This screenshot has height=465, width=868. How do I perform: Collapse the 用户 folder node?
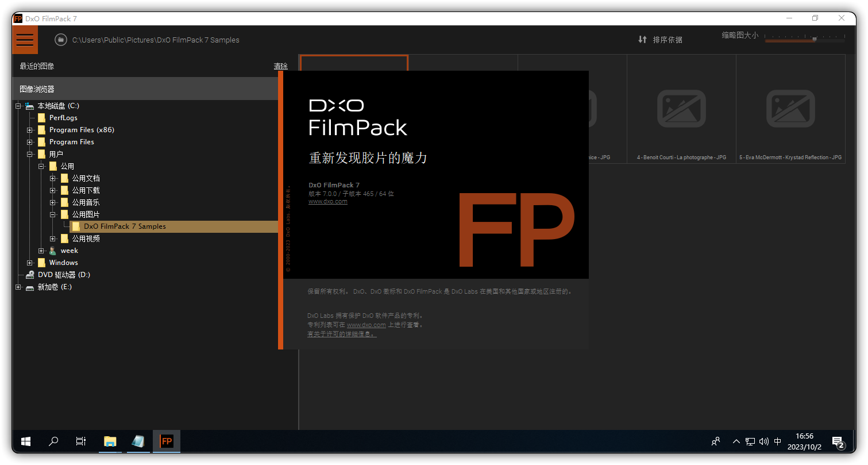click(30, 154)
